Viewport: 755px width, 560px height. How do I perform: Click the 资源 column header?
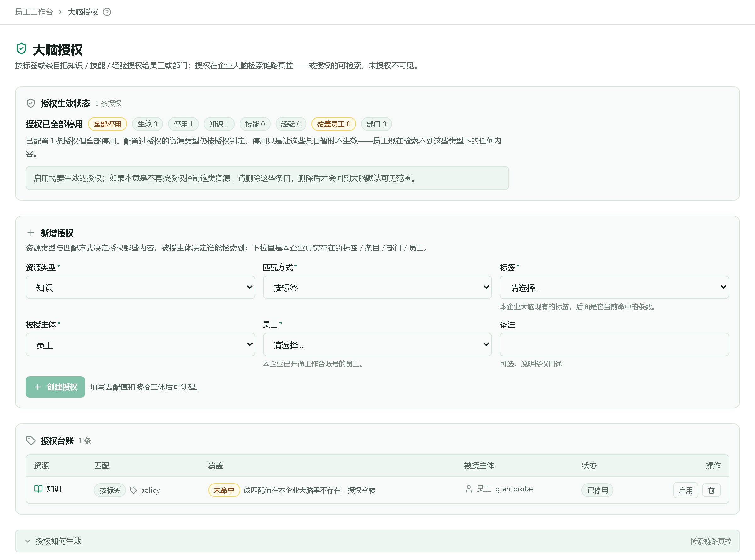coord(41,465)
